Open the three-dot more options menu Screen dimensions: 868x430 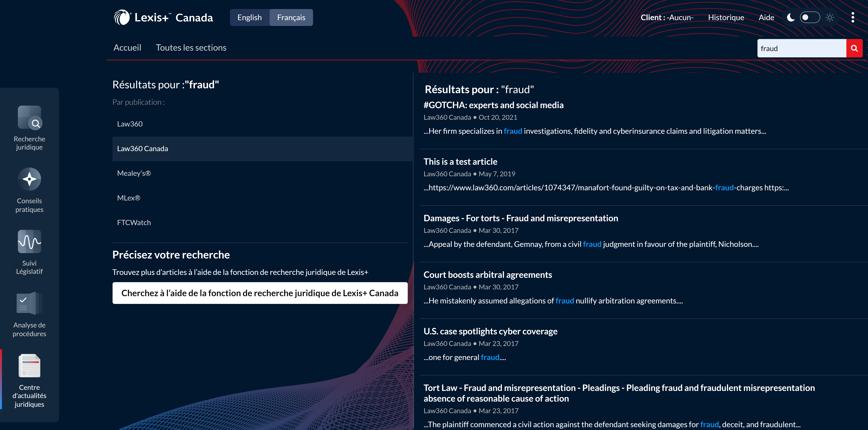tap(853, 18)
